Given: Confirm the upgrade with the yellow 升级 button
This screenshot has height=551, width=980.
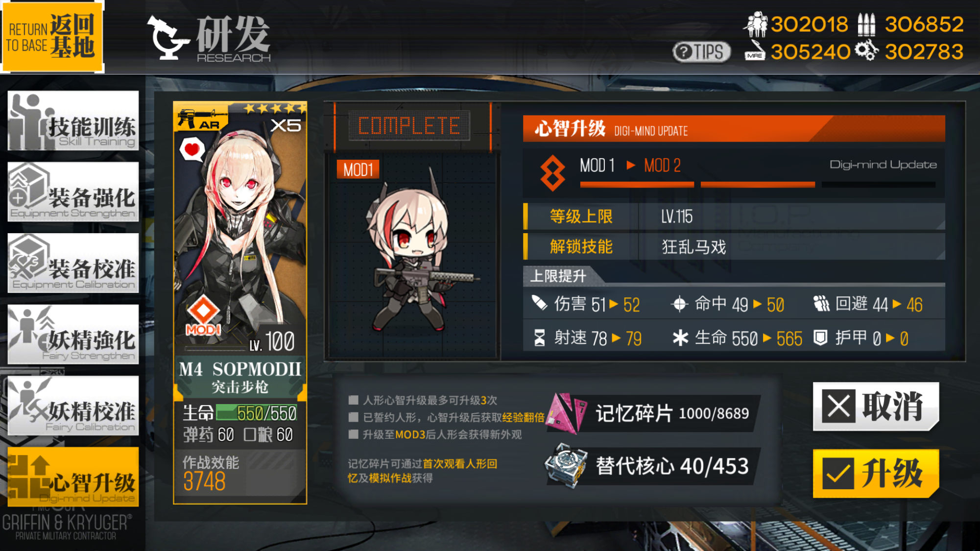Looking at the screenshot, I should pos(876,473).
